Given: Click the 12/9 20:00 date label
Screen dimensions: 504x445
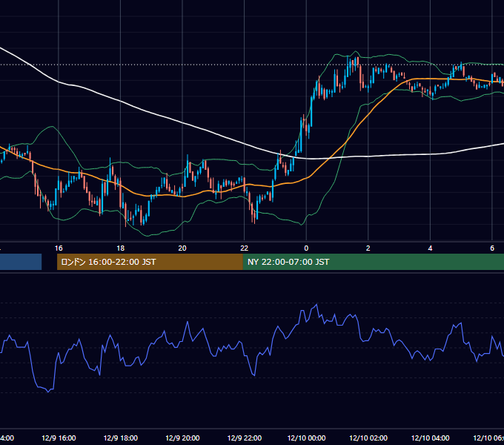Looking at the screenshot, I should tap(182, 438).
